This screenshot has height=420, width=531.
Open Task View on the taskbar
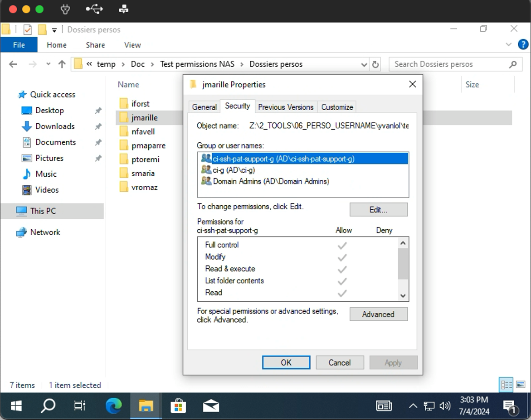click(80, 406)
